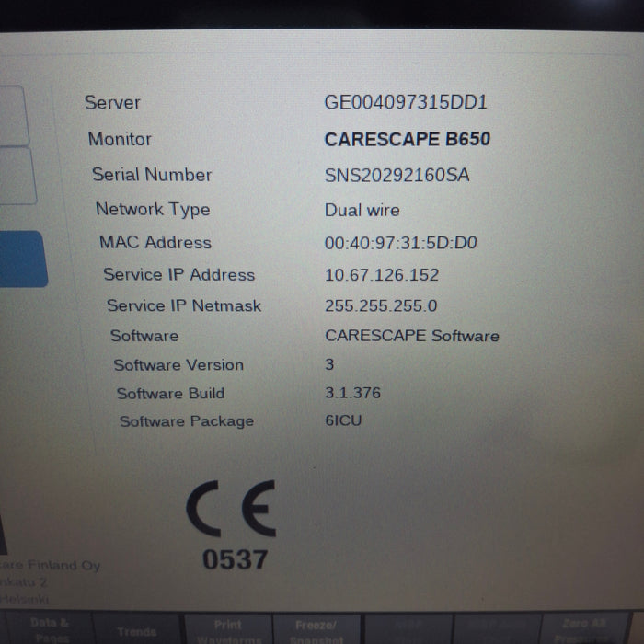
Task: Click the Service IP Address label
Action: tap(179, 274)
